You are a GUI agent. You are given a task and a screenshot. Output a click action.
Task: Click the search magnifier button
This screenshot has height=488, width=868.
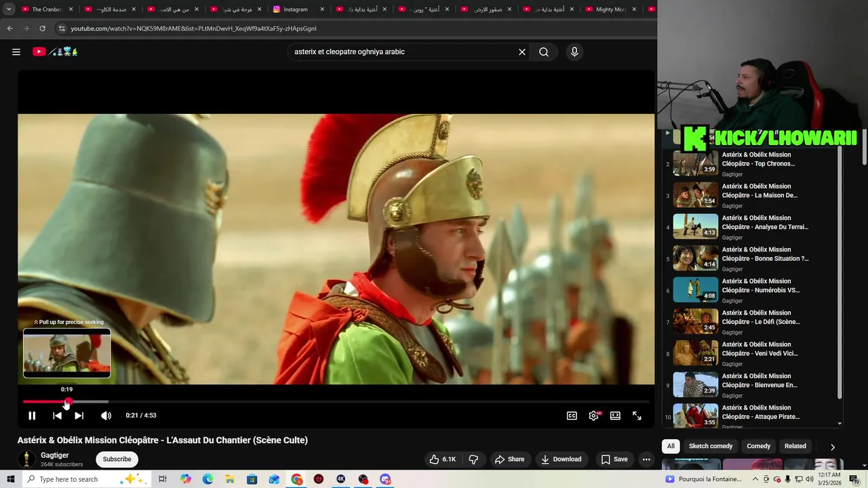544,52
